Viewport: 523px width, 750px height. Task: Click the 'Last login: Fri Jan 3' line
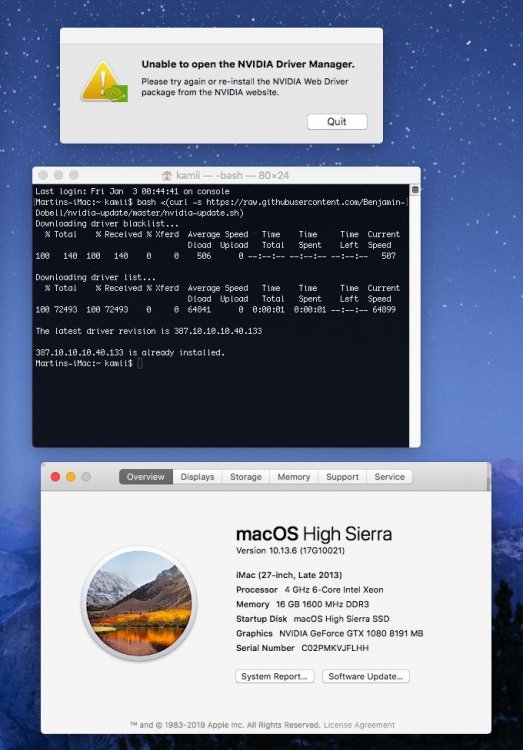click(x=132, y=191)
